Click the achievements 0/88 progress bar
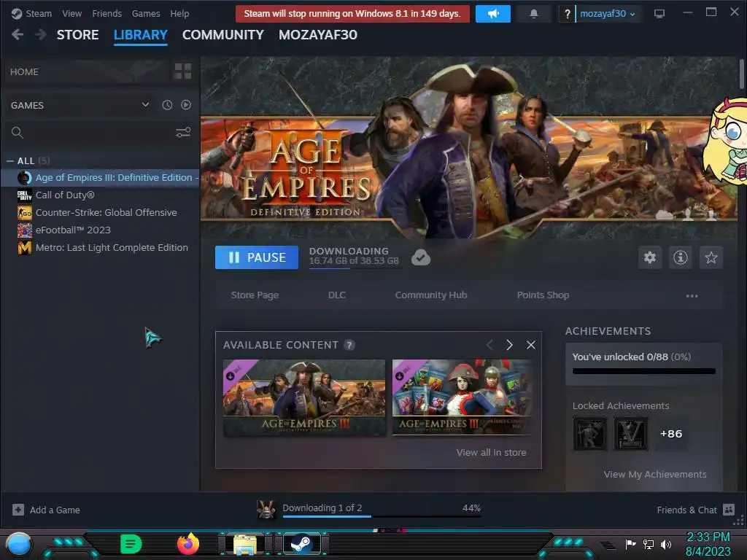Image resolution: width=747 pixels, height=560 pixels. tap(643, 371)
